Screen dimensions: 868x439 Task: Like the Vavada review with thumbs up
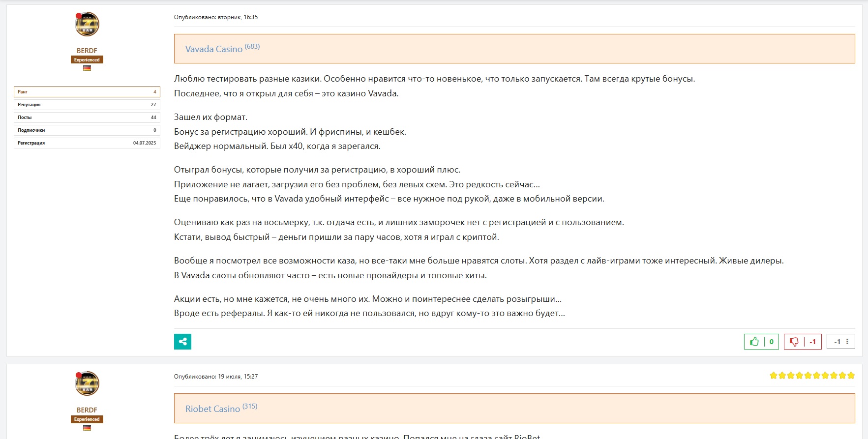click(754, 342)
